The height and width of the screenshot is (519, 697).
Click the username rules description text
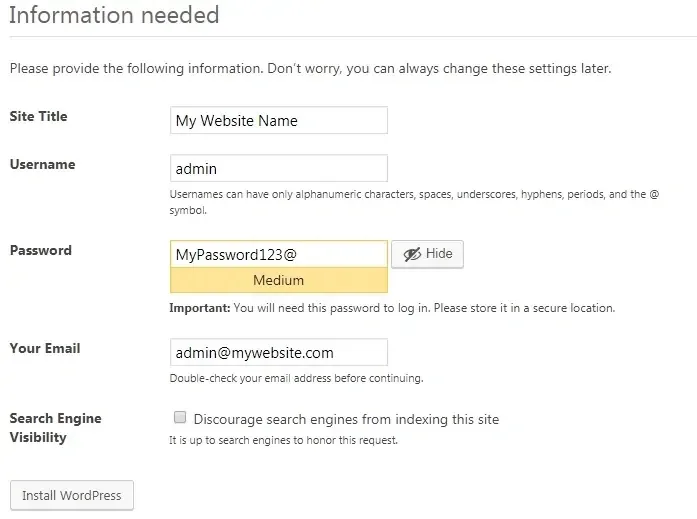pyautogui.click(x=414, y=202)
